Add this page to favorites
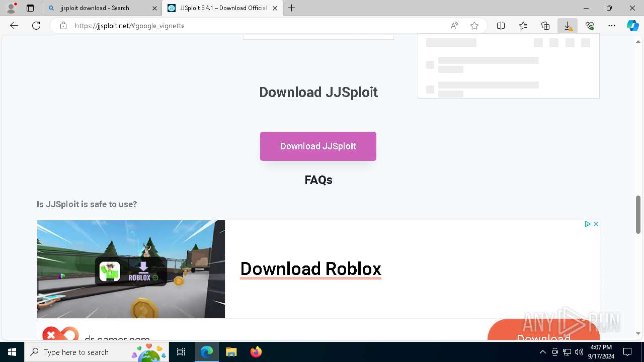This screenshot has width=644, height=362. (x=474, y=26)
